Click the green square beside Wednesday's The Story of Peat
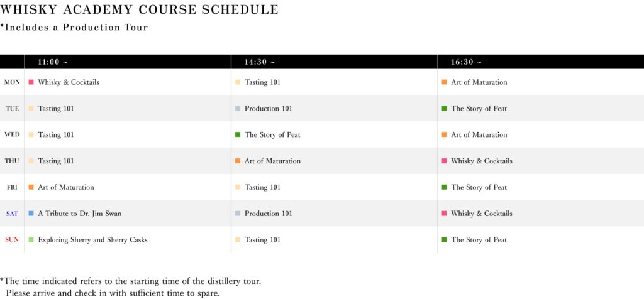Viewport: 644px width, 299px height. click(238, 135)
